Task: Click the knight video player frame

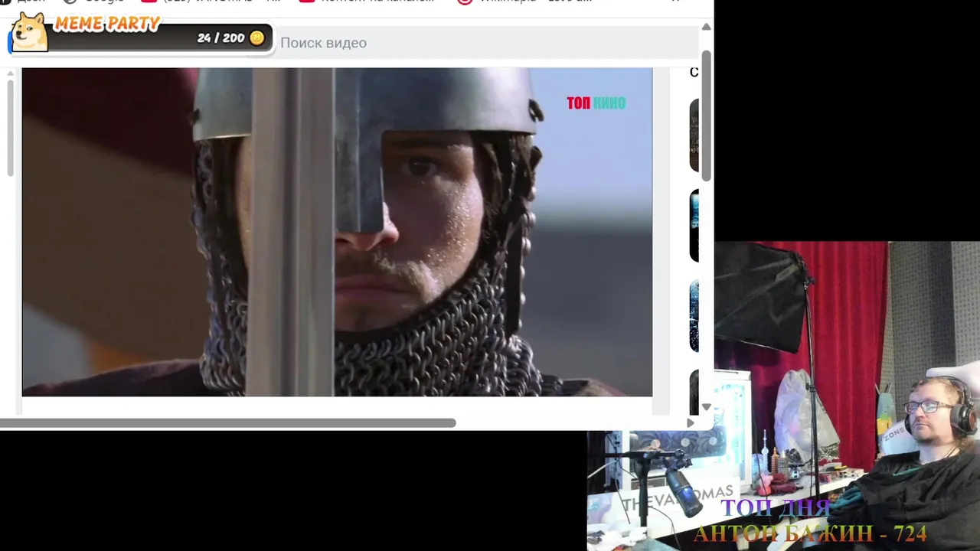Action: click(337, 232)
